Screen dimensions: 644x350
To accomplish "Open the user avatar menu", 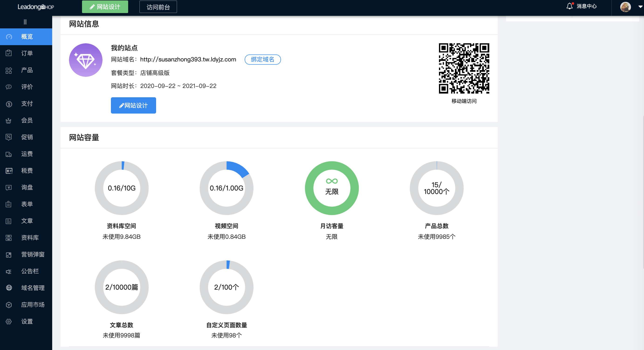I will (625, 7).
